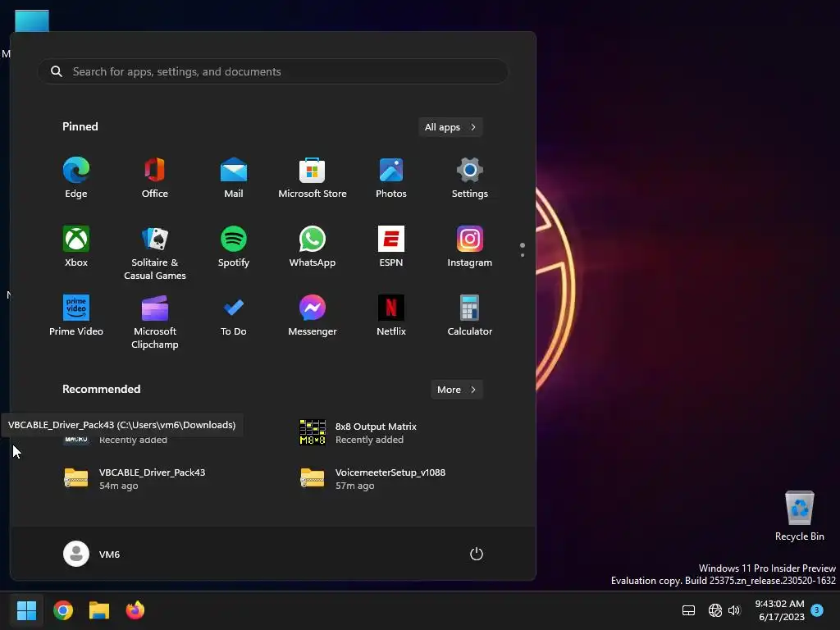Click the '54m ago' timestamp text
The image size is (840, 630).
point(118,486)
